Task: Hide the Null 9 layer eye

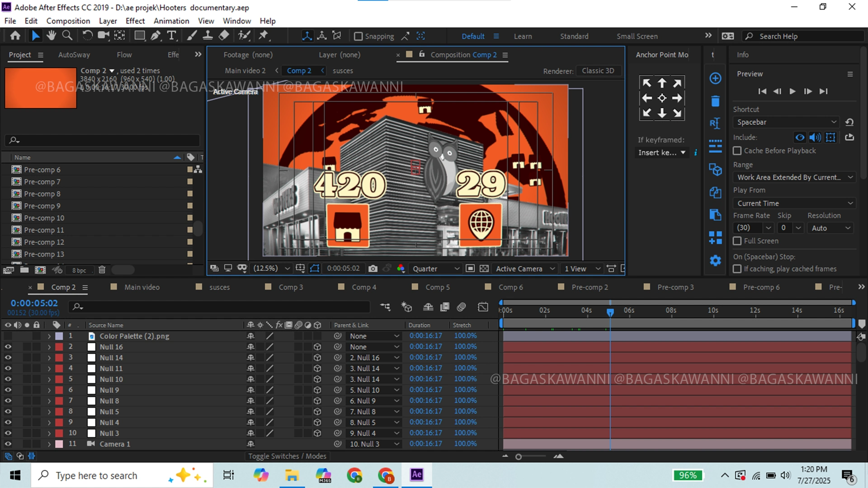Action: (8, 390)
